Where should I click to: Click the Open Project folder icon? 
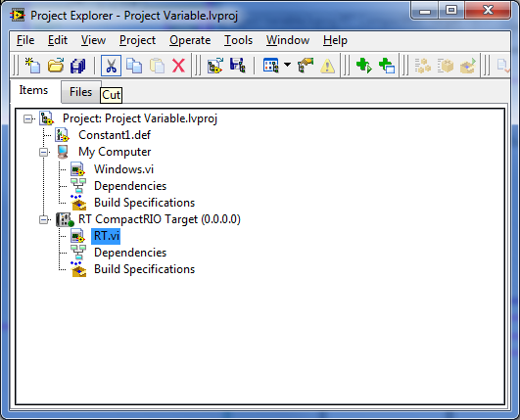point(56,66)
